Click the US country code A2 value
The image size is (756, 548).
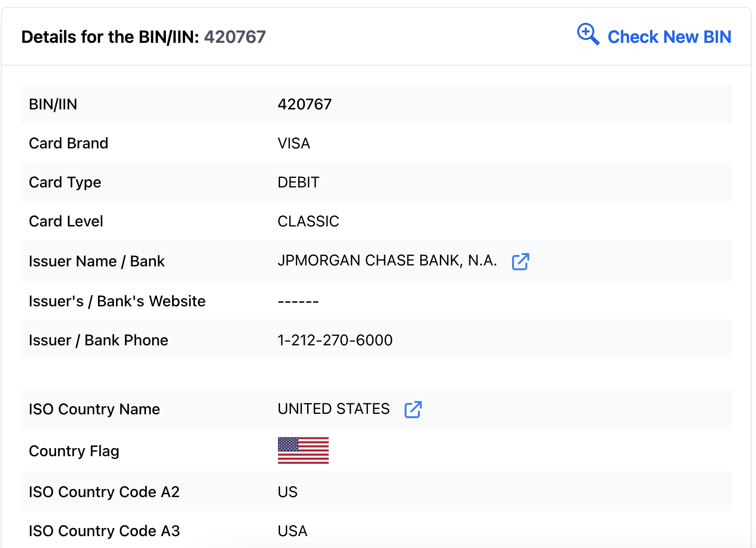[x=288, y=492]
